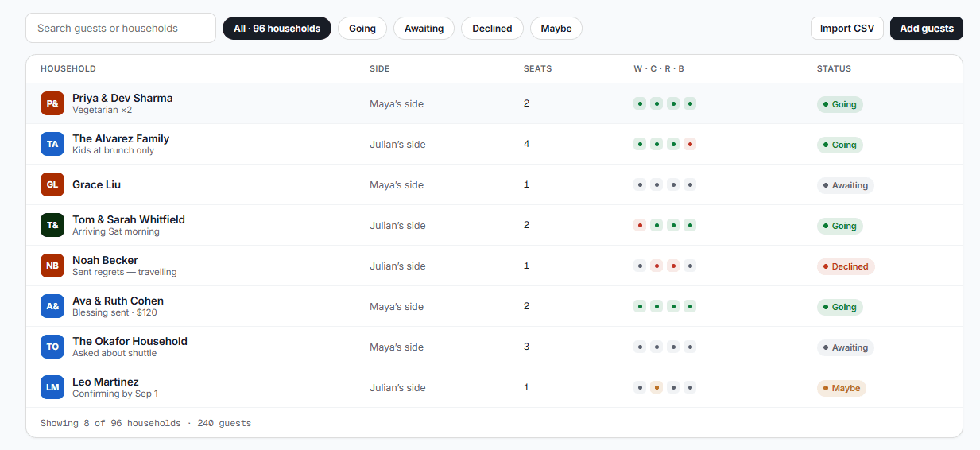Open the Going status of The Alvarez Family
980x450 pixels.
click(840, 145)
